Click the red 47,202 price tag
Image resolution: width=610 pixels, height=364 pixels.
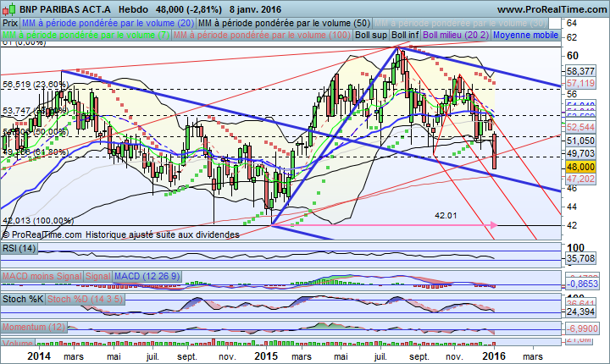click(x=580, y=179)
